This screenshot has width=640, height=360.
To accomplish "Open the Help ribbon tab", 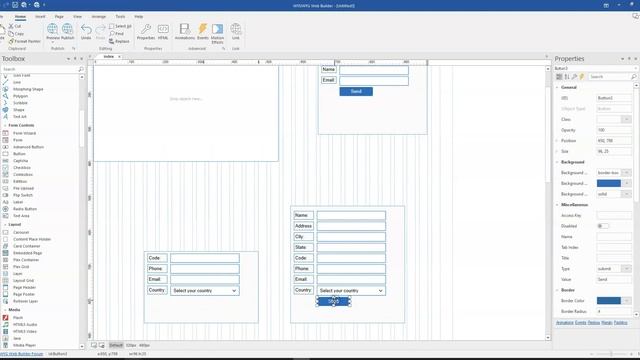I will tap(139, 17).
